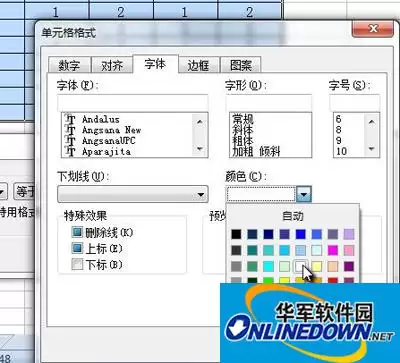This screenshot has width=400, height=363.
Task: Choose 自动 automatic color option
Action: pyautogui.click(x=293, y=216)
